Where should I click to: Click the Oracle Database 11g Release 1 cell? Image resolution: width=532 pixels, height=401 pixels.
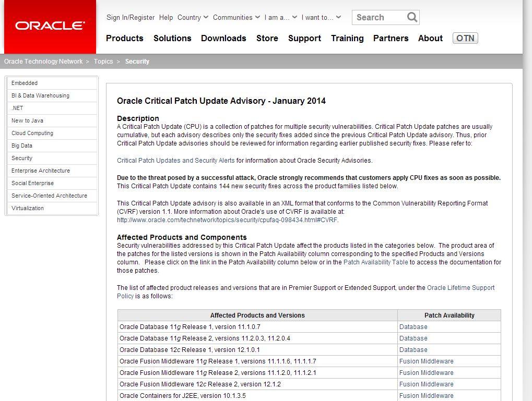pyautogui.click(x=257, y=327)
